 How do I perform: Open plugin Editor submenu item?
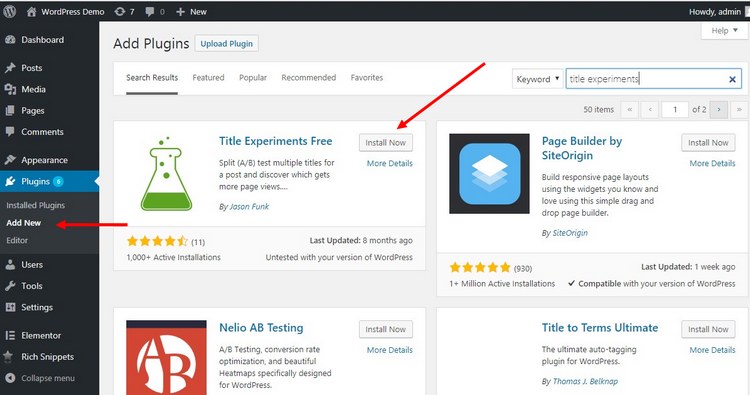coord(17,241)
